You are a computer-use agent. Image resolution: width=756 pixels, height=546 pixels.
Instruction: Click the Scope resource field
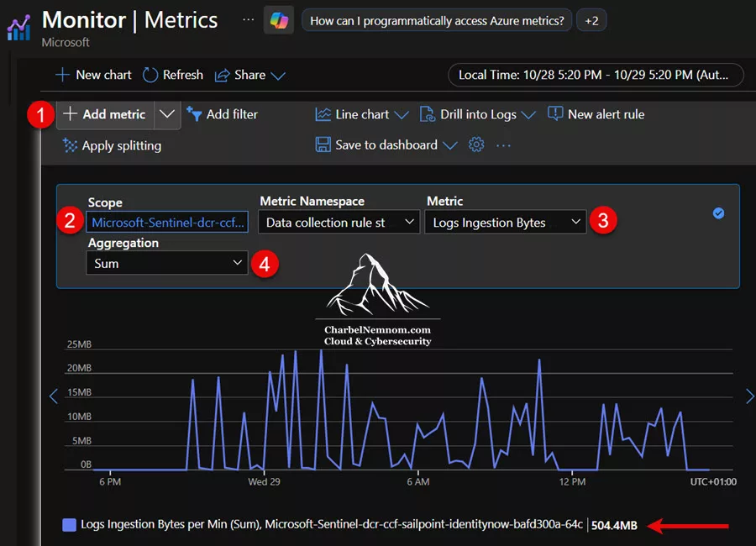click(167, 222)
